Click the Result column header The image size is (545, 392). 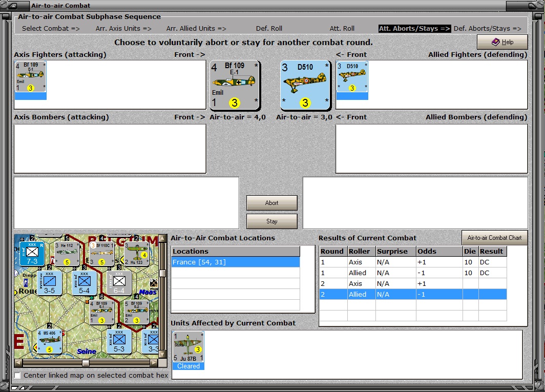click(x=493, y=251)
